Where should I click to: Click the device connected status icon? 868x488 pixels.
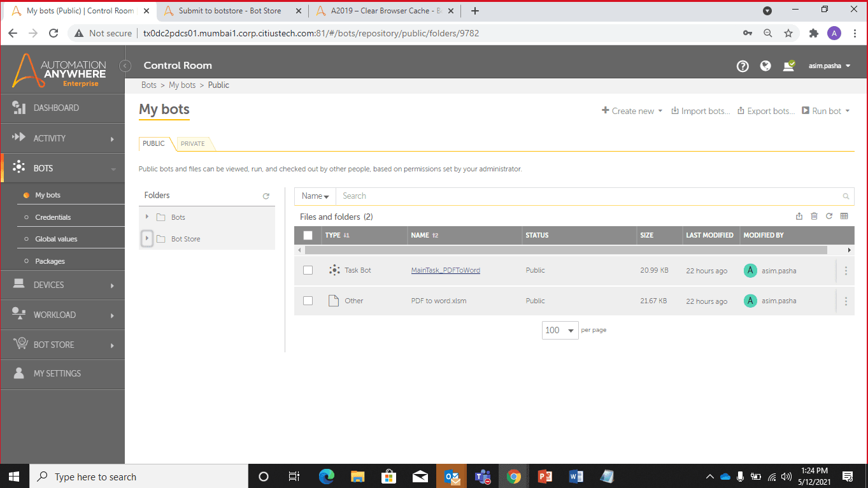(789, 66)
